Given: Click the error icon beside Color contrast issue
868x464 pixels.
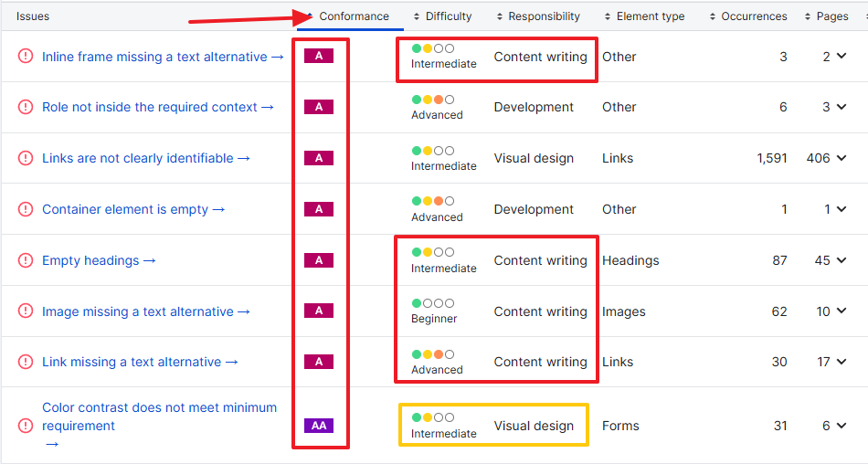Looking at the screenshot, I should 26,426.
